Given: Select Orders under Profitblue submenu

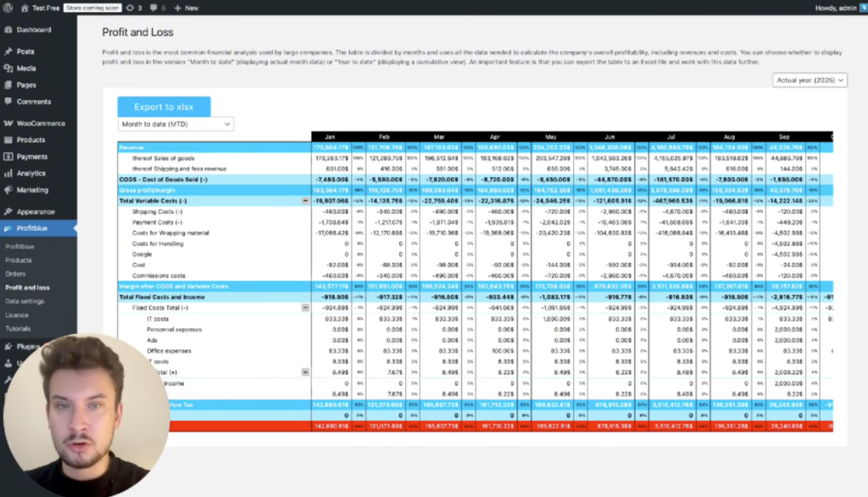Looking at the screenshot, I should point(15,274).
